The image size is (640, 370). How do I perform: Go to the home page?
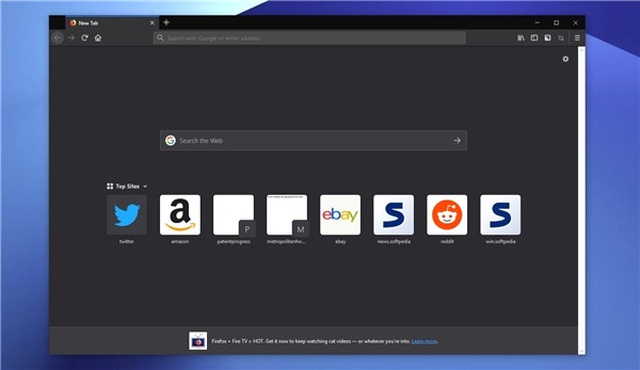[x=98, y=38]
